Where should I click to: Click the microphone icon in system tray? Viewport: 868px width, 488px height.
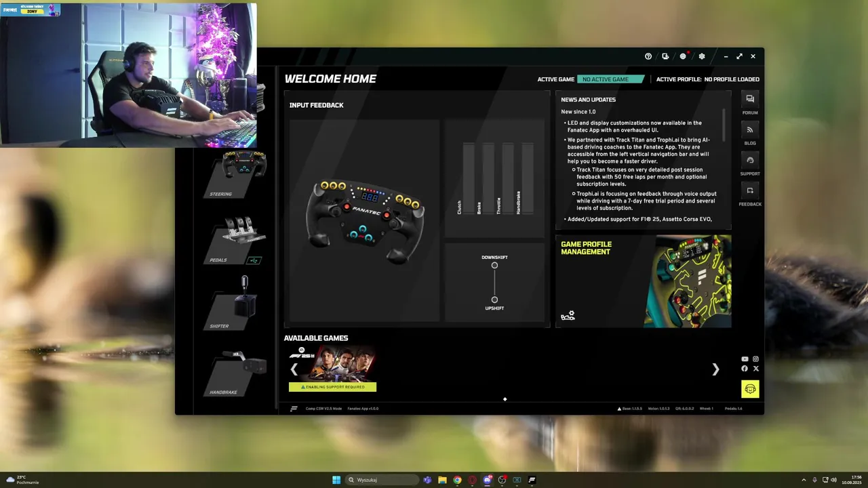(814, 480)
